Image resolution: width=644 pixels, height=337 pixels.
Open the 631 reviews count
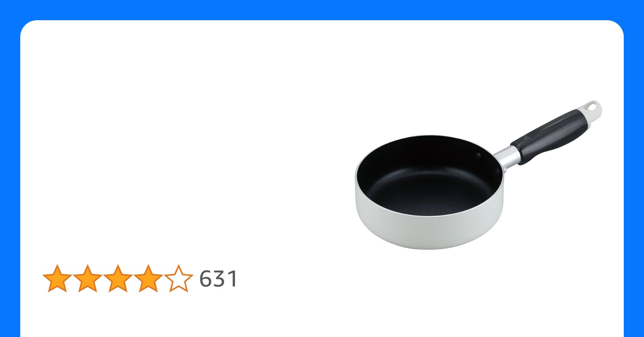(218, 279)
